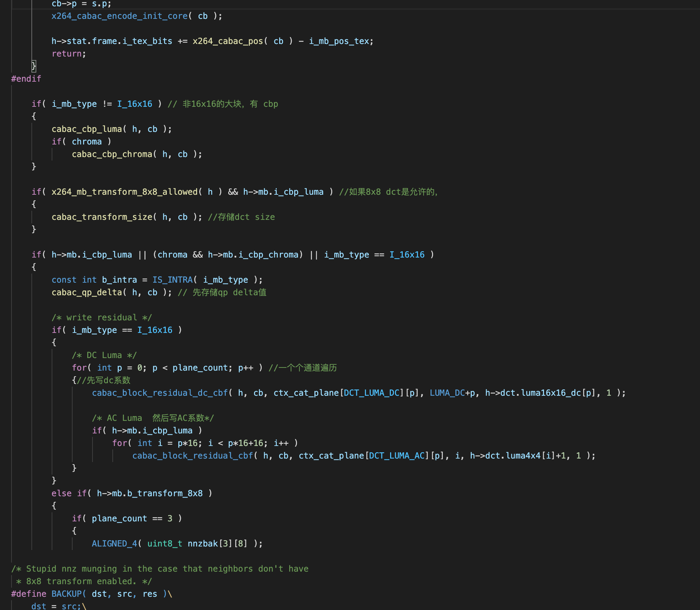The width and height of the screenshot is (700, 610).
Task: Click luma16x16_dc[p] in the residual call
Action: click(x=558, y=393)
